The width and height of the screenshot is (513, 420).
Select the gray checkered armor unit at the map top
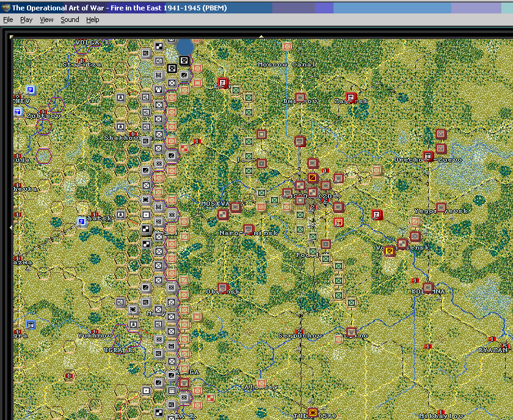tap(159, 46)
